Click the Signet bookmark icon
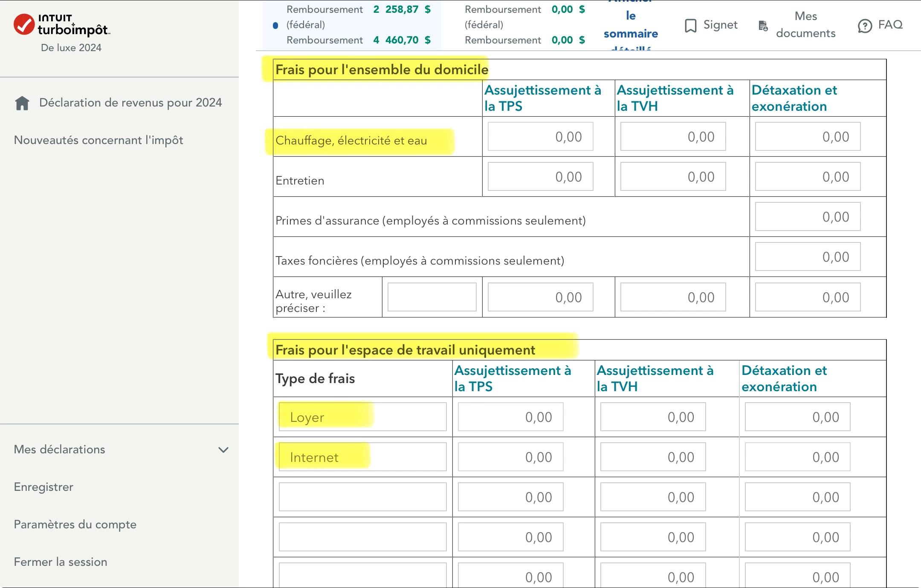The width and height of the screenshot is (921, 588). [x=690, y=26]
